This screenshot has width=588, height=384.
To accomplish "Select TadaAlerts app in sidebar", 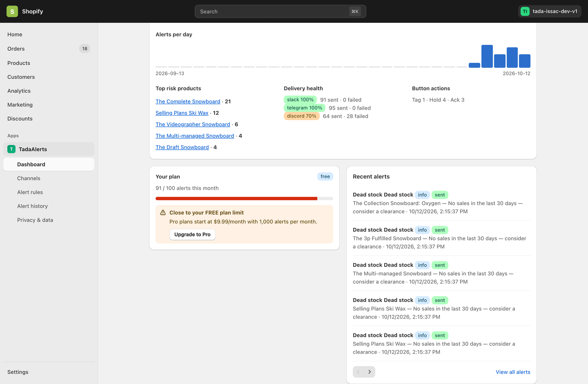I will coord(49,149).
